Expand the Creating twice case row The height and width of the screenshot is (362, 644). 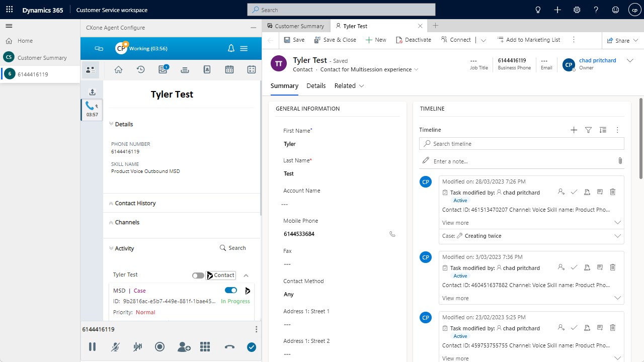(x=531, y=236)
